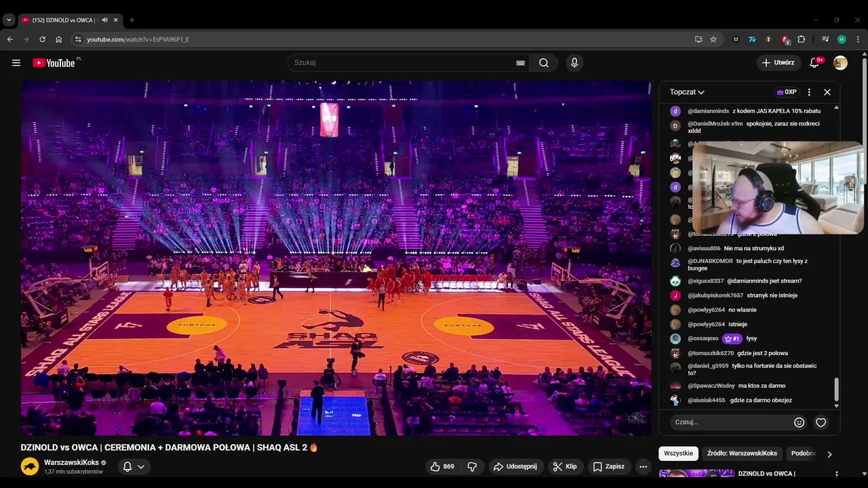The width and height of the screenshot is (868, 488).
Task: Dislike the video
Action: tap(472, 466)
